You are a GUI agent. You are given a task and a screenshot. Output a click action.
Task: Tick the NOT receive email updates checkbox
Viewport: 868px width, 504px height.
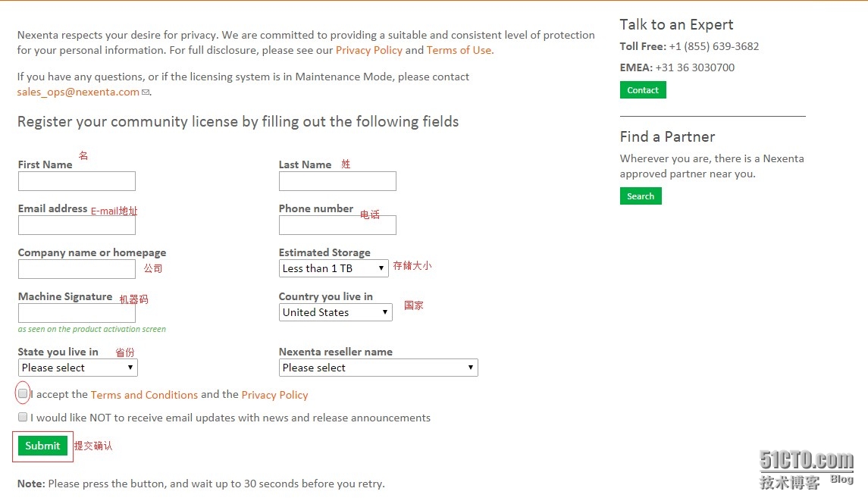[23, 417]
